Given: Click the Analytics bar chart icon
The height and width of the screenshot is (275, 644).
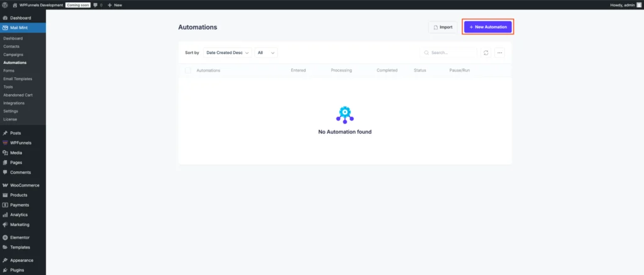Looking at the screenshot, I should 5,215.
